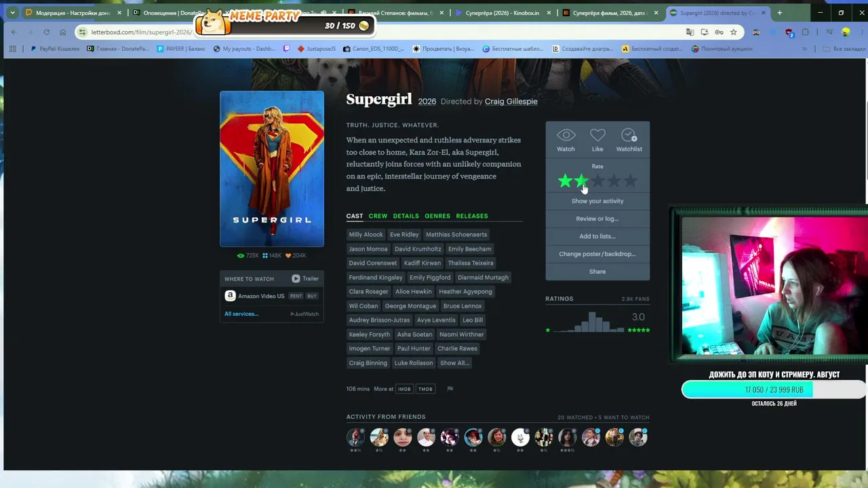Viewport: 868px width, 488px height.
Task: Select the Amazon Video US service
Action: (x=254, y=296)
